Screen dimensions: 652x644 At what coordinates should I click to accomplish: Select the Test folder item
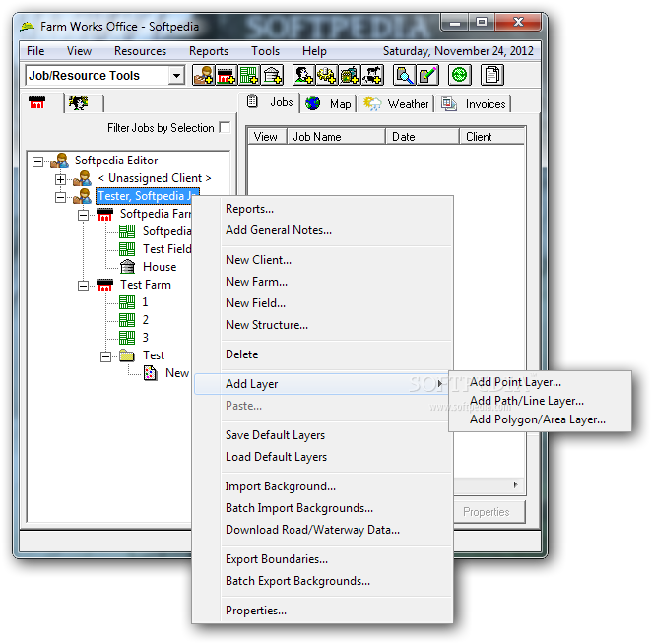click(154, 355)
